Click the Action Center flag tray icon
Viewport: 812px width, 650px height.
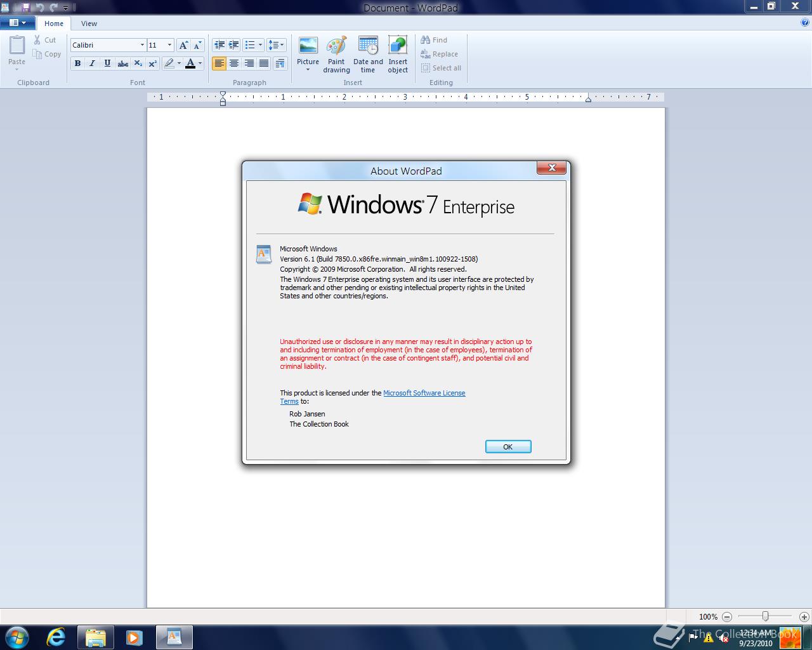click(693, 638)
